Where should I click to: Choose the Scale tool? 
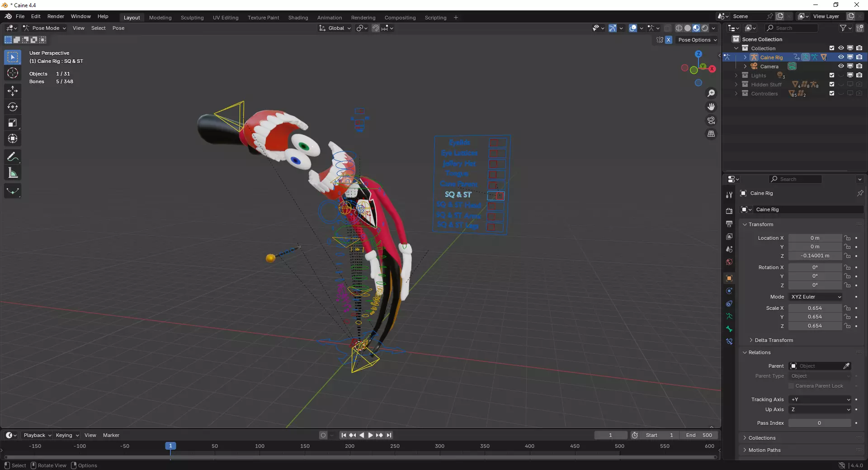pyautogui.click(x=13, y=123)
